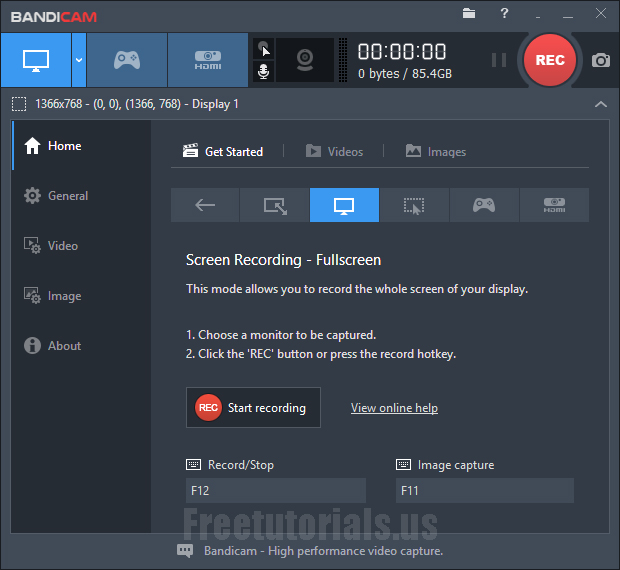This screenshot has height=570, width=620.
Task: Open the General settings section
Action: [x=67, y=196]
